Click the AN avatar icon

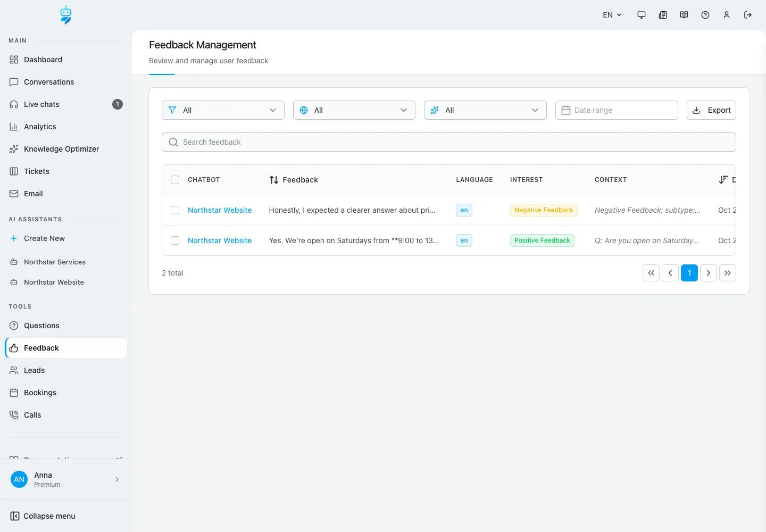click(x=19, y=479)
